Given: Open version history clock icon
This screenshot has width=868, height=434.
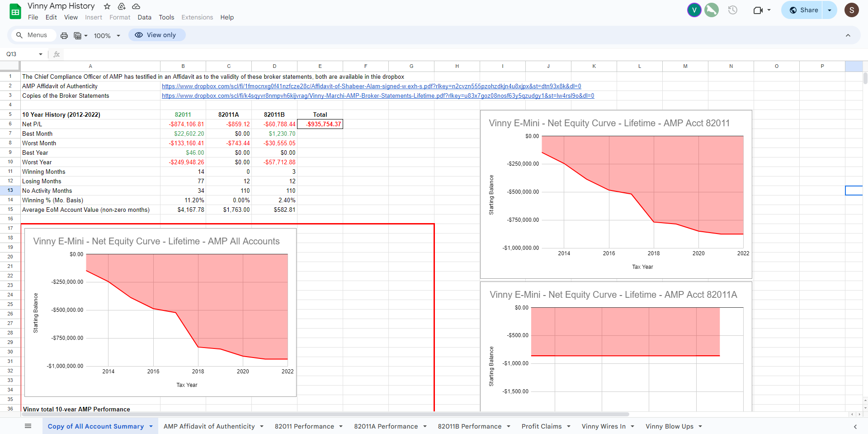Looking at the screenshot, I should [x=733, y=10].
